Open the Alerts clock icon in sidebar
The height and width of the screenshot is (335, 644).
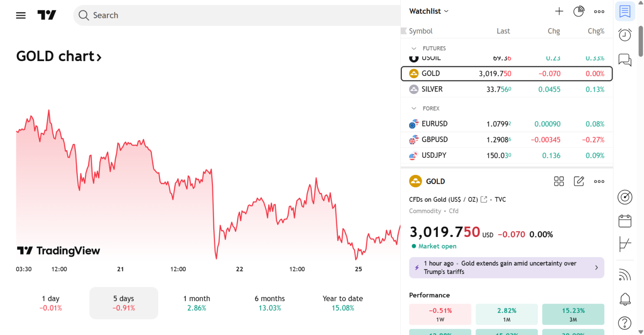(625, 35)
